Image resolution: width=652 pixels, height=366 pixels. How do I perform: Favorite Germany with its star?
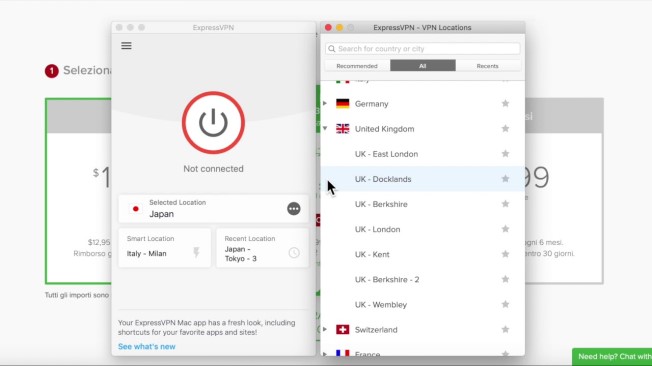pyautogui.click(x=505, y=103)
